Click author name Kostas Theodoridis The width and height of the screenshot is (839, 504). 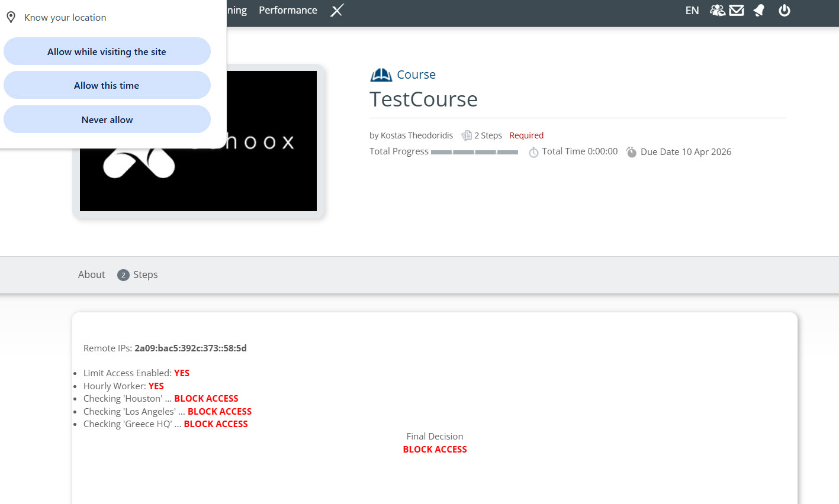click(x=417, y=135)
